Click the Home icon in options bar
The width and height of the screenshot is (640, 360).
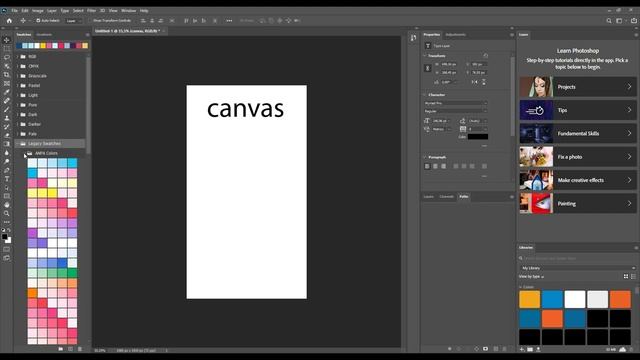9,20
